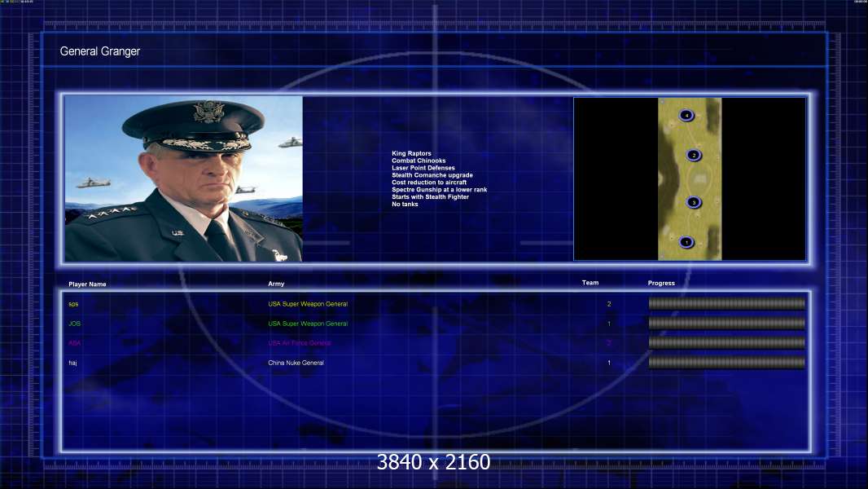Click the "Combat Chinooks" ability line
This screenshot has width=868, height=489.
point(419,161)
